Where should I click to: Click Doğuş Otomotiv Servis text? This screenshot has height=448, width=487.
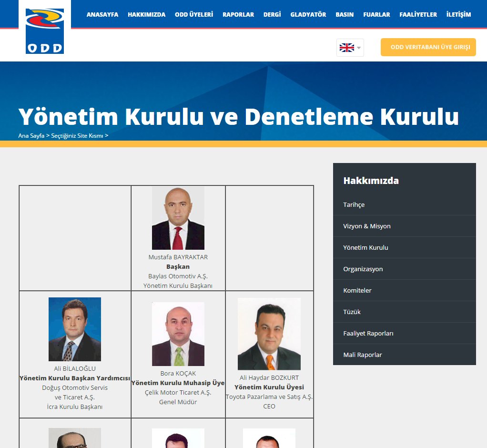[x=75, y=388]
